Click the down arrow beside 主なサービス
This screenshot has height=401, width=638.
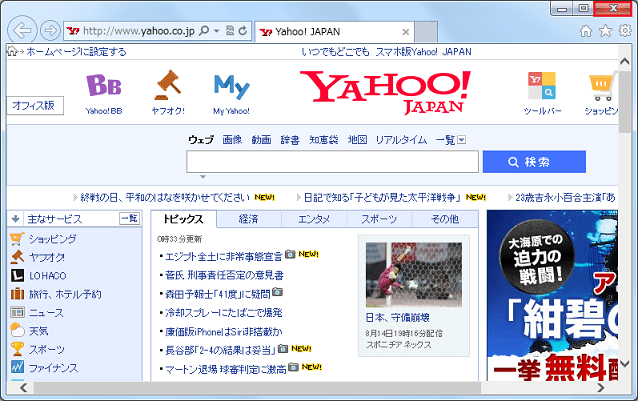click(x=15, y=219)
